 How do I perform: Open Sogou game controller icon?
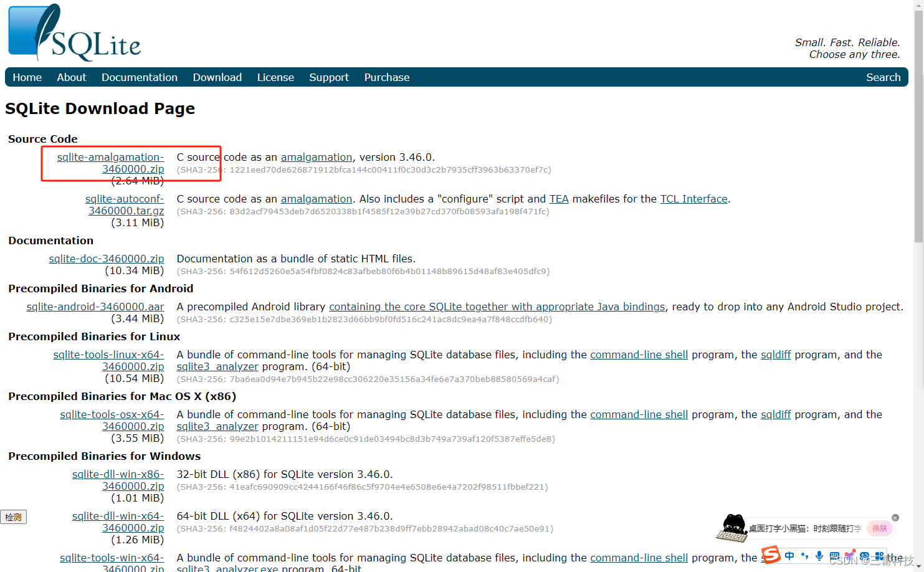tap(864, 556)
